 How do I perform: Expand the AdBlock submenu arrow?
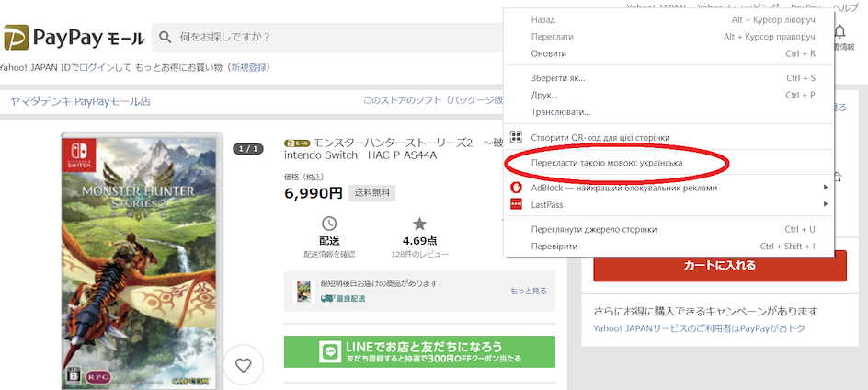(x=826, y=188)
